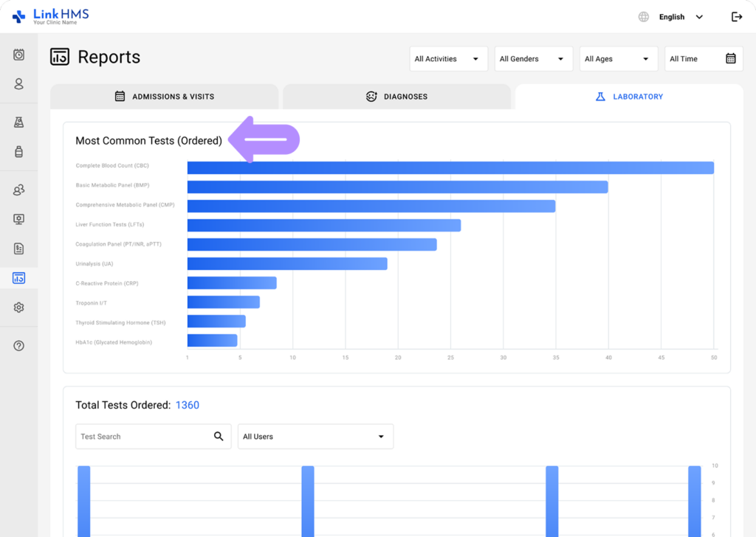Click the search magnifier in Test Search
The width and height of the screenshot is (756, 537).
pos(219,437)
